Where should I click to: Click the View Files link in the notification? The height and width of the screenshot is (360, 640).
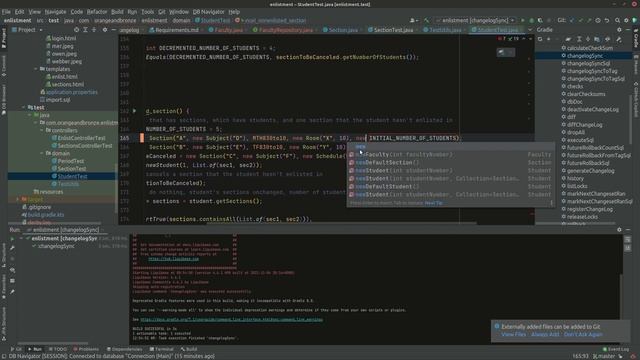(x=513, y=334)
